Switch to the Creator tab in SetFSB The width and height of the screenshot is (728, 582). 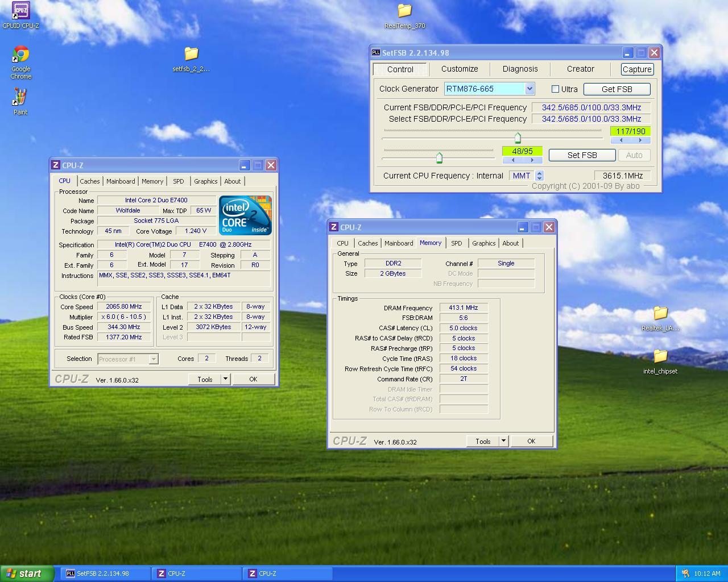(580, 69)
